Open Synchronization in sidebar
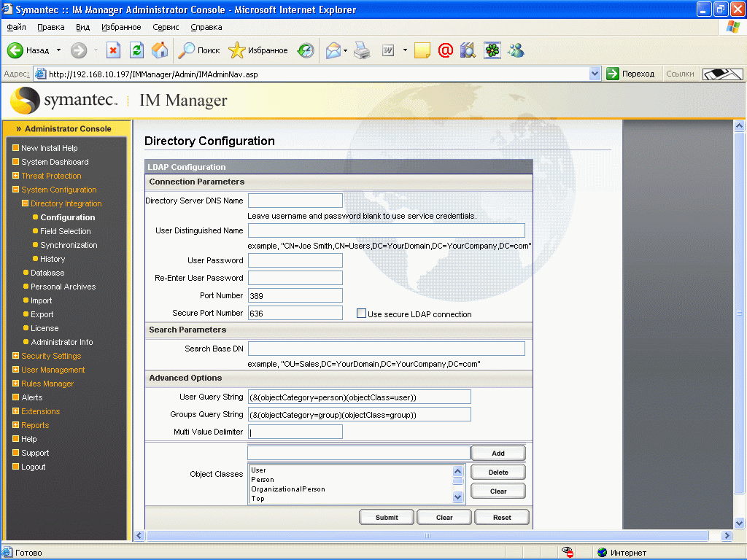Screen dimensions: 747x560 coord(69,245)
